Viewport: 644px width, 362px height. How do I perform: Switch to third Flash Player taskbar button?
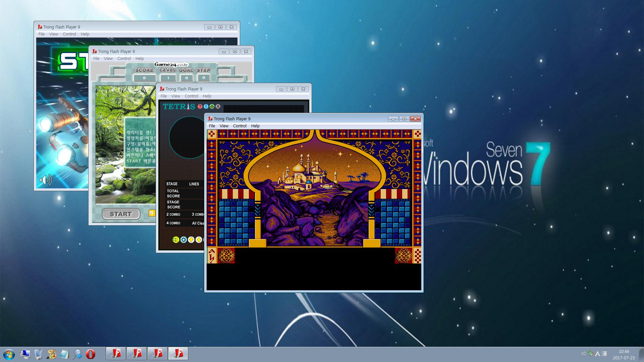click(158, 354)
